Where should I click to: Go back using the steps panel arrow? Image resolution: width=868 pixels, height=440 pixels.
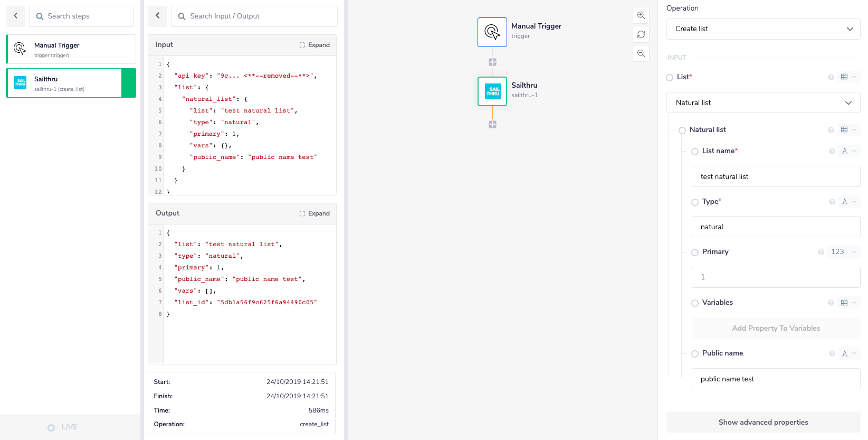pyautogui.click(x=16, y=16)
